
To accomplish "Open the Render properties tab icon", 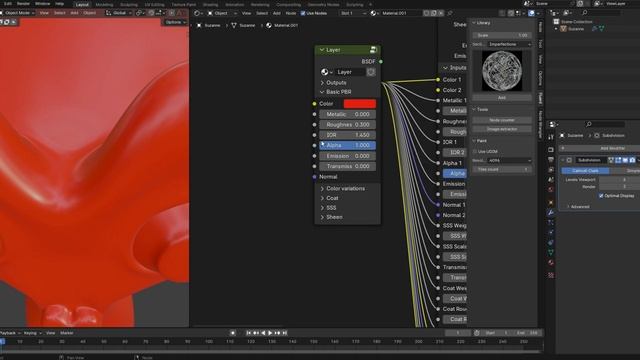I will click(x=551, y=149).
